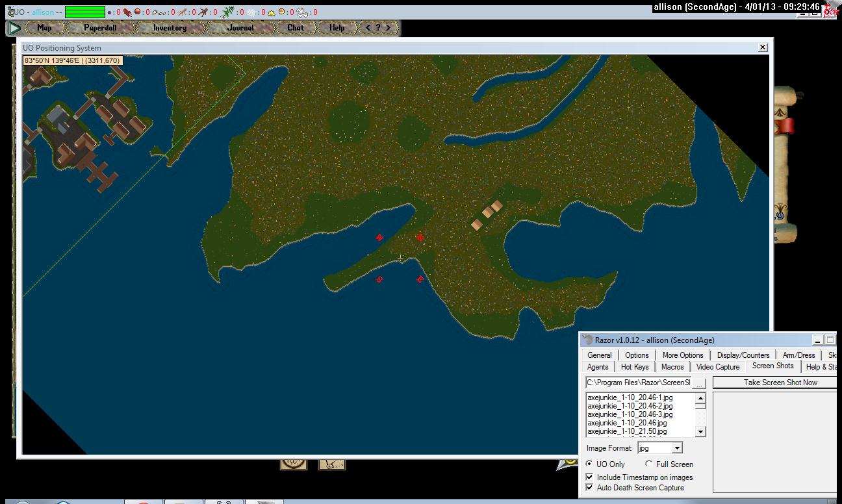Click the white spider's silk counter icon

(251, 12)
